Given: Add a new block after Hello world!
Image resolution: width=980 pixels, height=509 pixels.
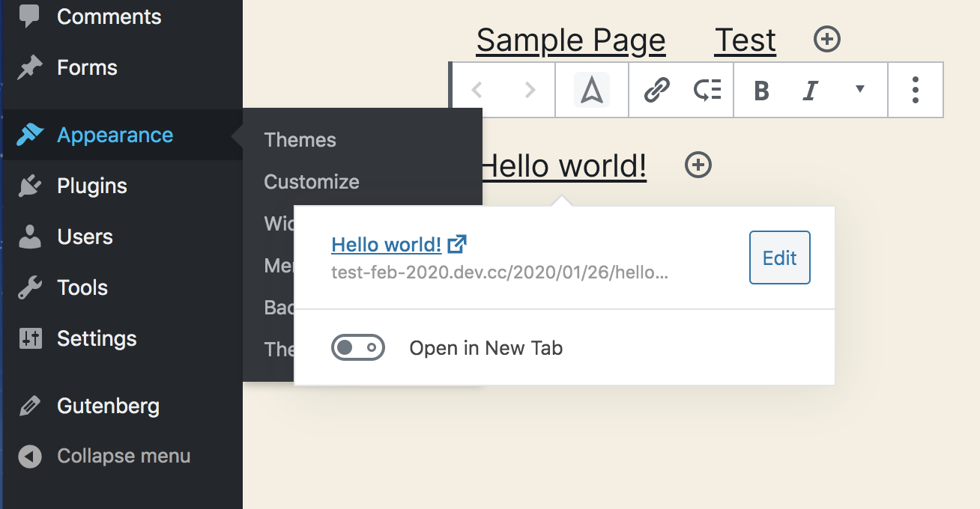Looking at the screenshot, I should [697, 165].
